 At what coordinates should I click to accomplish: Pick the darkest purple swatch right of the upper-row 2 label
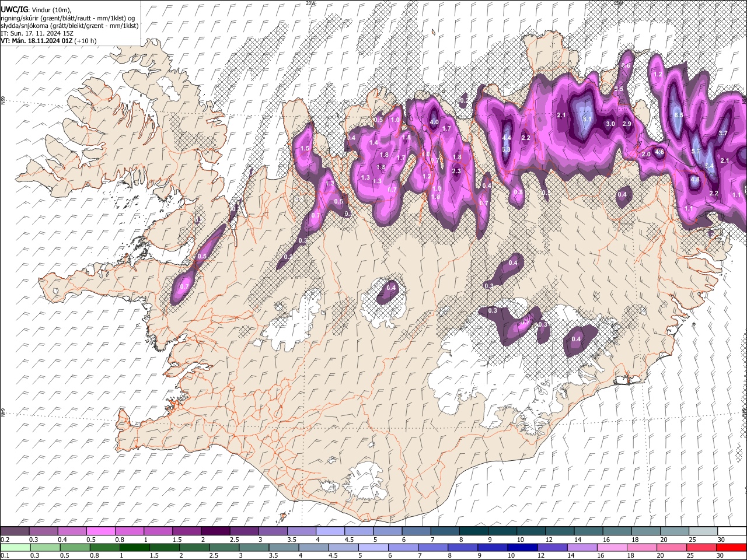(x=215, y=531)
